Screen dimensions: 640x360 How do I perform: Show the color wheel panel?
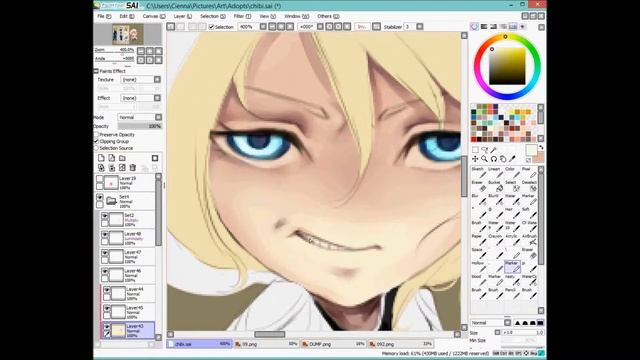tap(474, 27)
